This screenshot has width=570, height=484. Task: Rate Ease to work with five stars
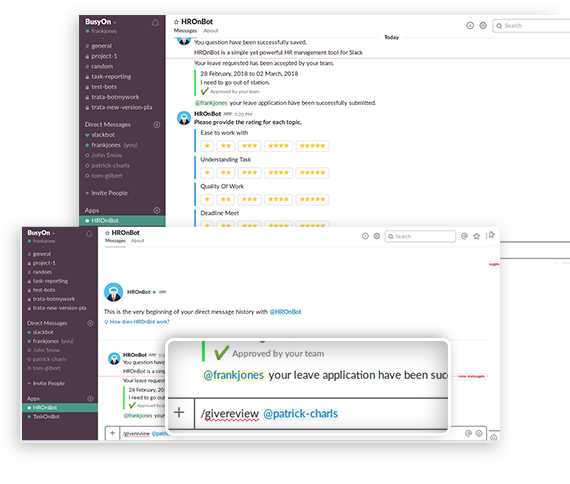pyautogui.click(x=313, y=146)
